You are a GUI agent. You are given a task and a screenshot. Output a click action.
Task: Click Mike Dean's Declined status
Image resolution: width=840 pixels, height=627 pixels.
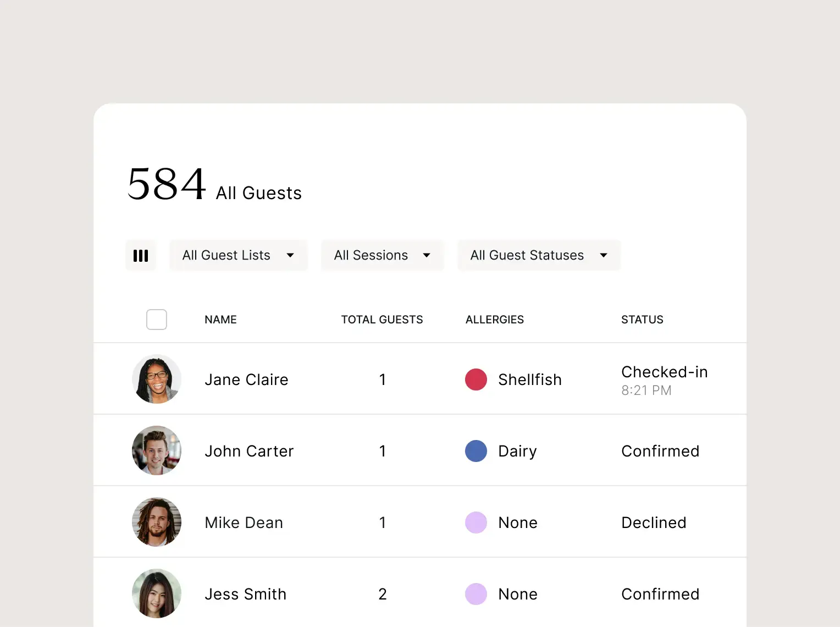coord(654,522)
